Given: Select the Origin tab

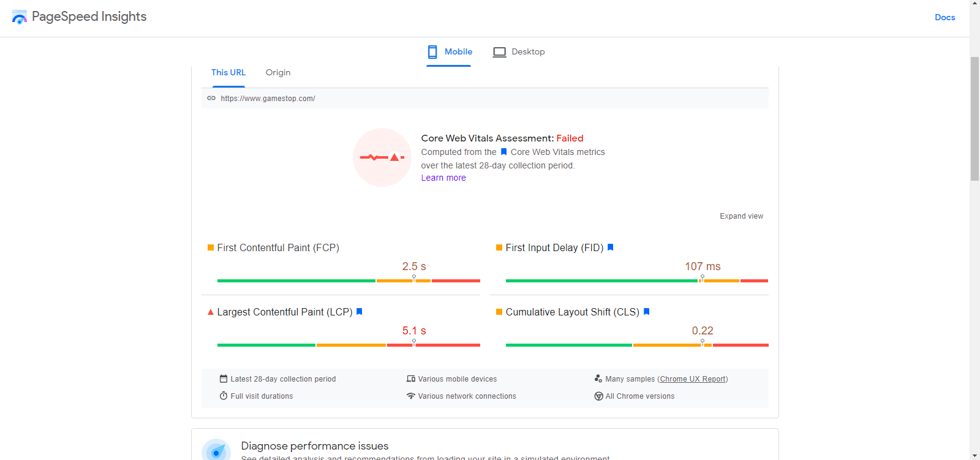Looking at the screenshot, I should pyautogui.click(x=278, y=72).
